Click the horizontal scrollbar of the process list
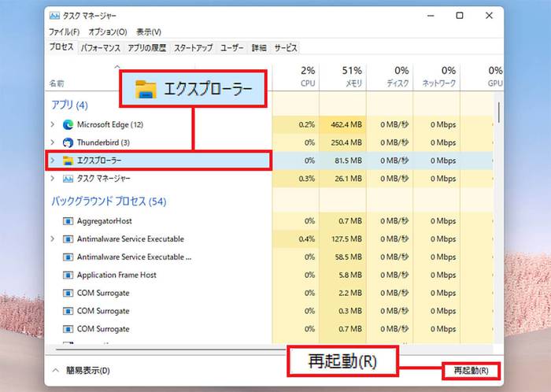551x392 pixels. (x=171, y=349)
